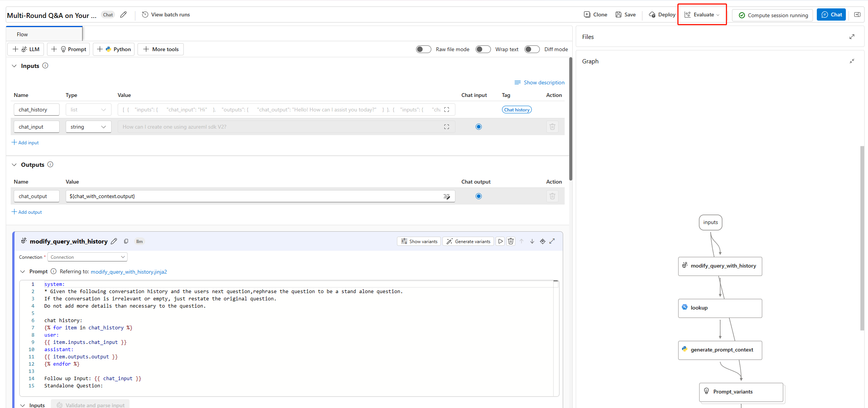Expand the modify_query_with_history node to full view

(x=552, y=241)
